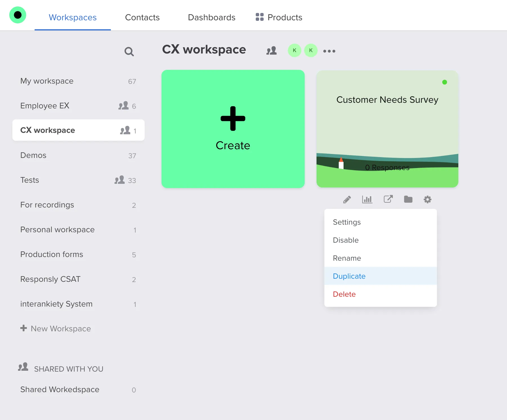This screenshot has height=420, width=507.
Task: Click the gear settings icon under survey
Action: pos(428,200)
